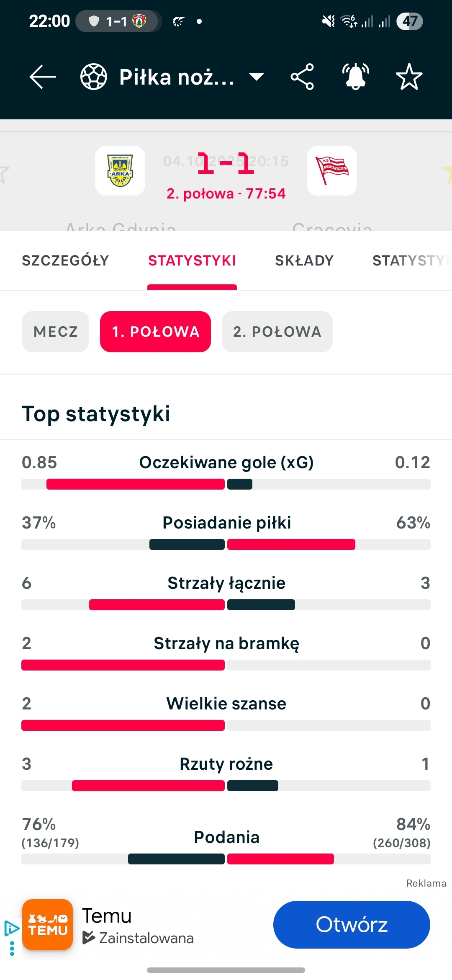Screen dimensions: 452x980
Task: Tap the back arrow icon
Action: pyautogui.click(x=43, y=77)
